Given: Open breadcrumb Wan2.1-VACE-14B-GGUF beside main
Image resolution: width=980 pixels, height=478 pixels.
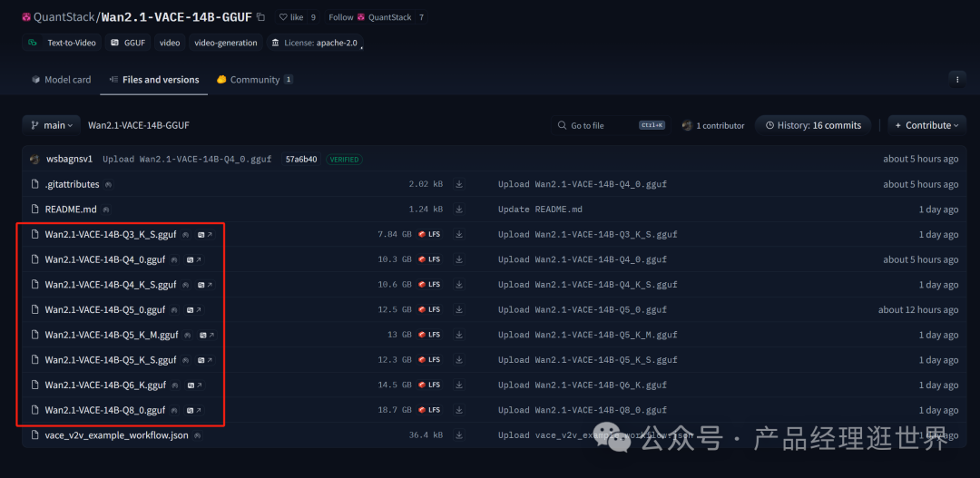Looking at the screenshot, I should (139, 125).
